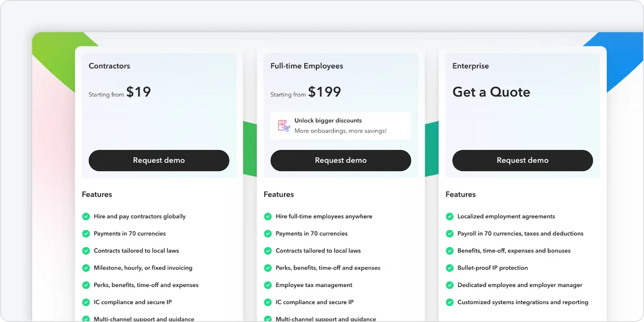Screen dimensions: 644x322
Task: Click Request demo under Full-time Employees plan
Action: click(x=341, y=161)
